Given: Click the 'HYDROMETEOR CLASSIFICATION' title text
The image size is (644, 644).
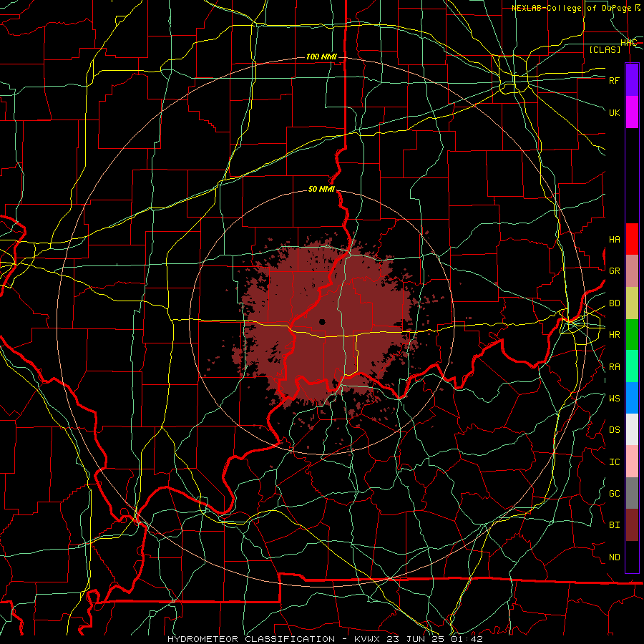Looking at the screenshot, I should [x=251, y=639].
